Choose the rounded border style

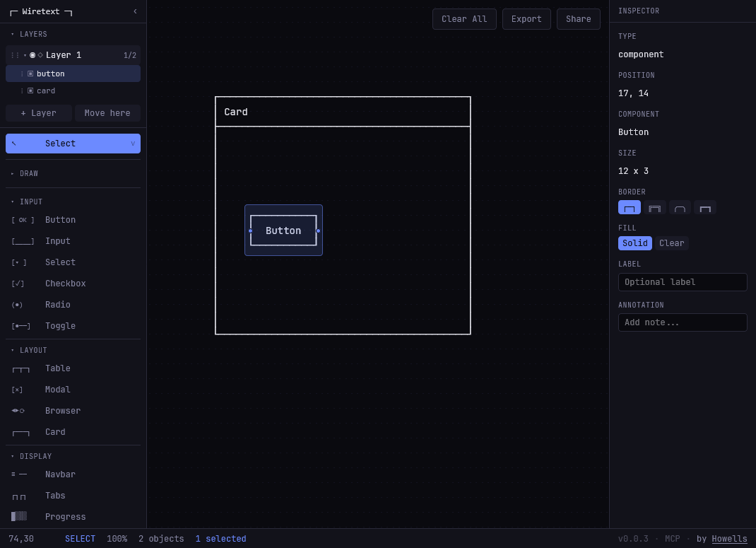680,208
